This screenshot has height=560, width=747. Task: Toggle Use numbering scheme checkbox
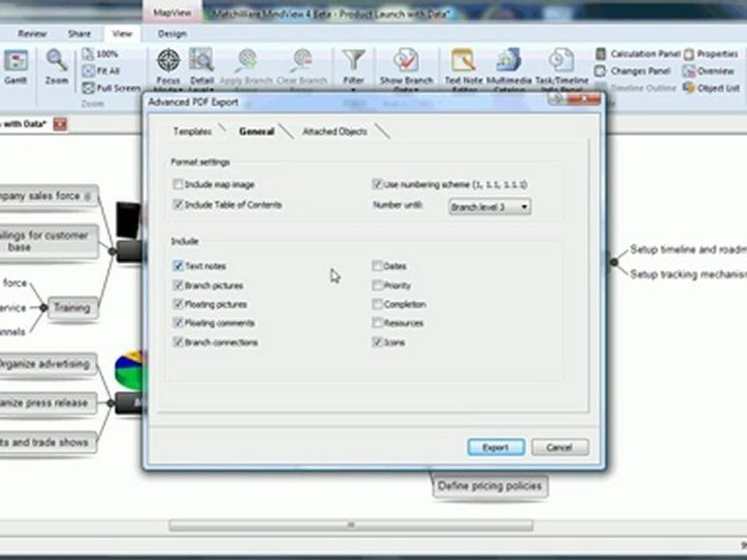377,184
